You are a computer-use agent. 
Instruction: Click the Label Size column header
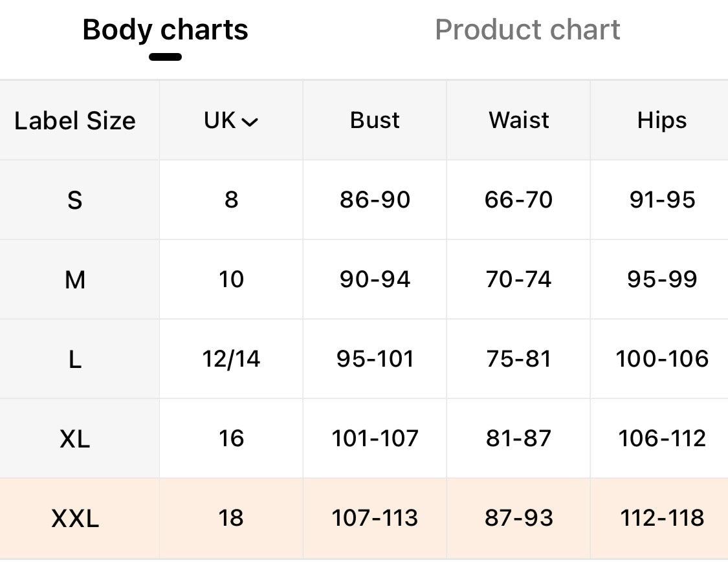[75, 121]
